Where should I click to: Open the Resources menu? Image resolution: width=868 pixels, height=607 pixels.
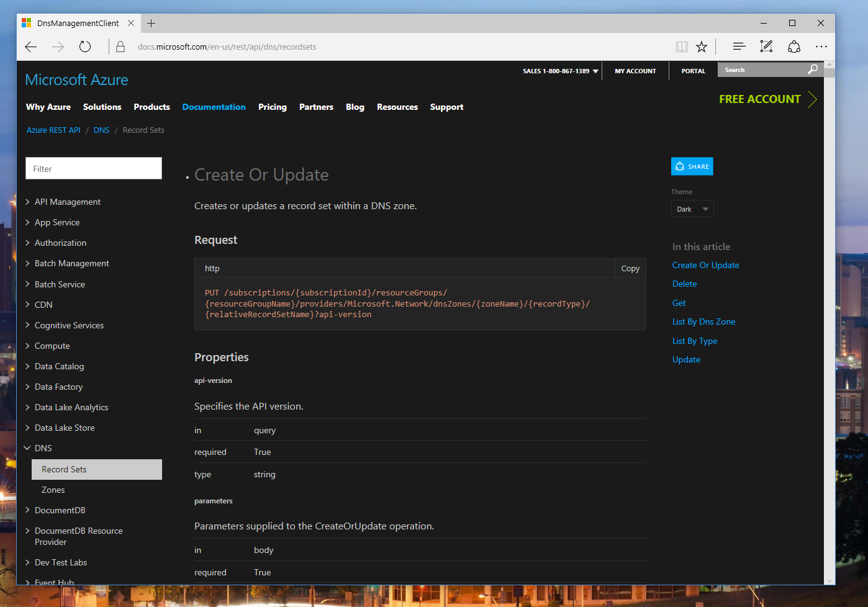tap(397, 107)
